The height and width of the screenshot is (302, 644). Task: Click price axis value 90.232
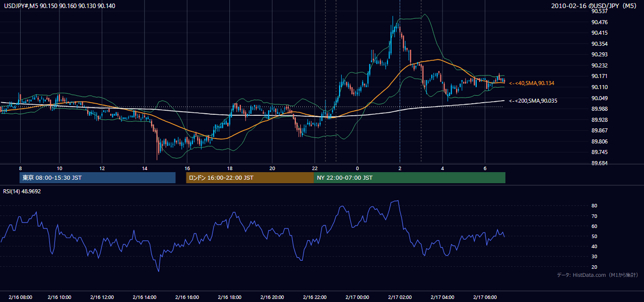click(599, 65)
